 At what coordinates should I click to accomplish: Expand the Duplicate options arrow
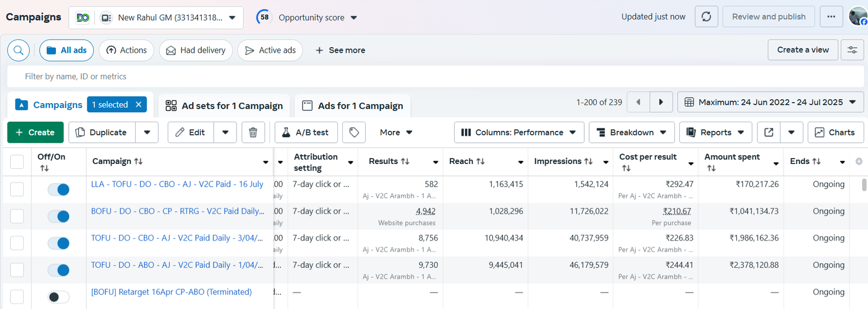pos(147,133)
